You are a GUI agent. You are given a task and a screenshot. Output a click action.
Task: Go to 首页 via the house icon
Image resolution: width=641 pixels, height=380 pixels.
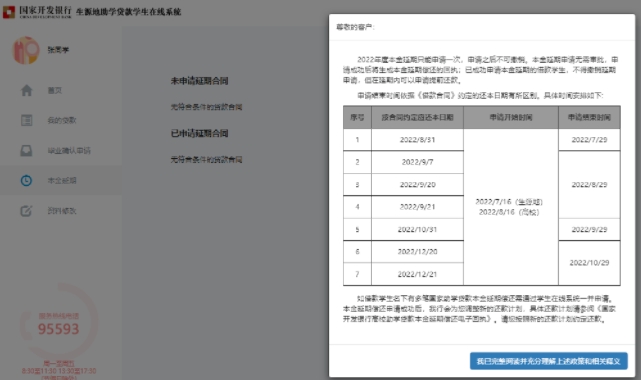click(27, 90)
